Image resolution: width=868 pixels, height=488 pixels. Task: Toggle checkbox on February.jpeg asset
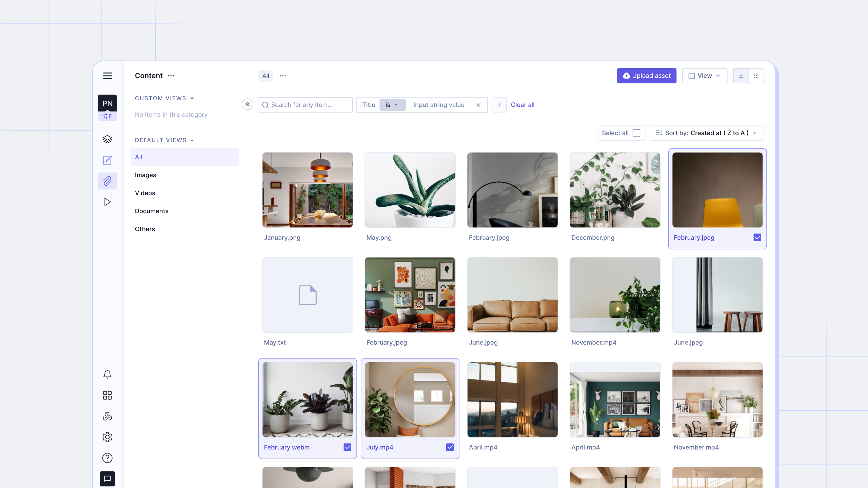coord(757,238)
